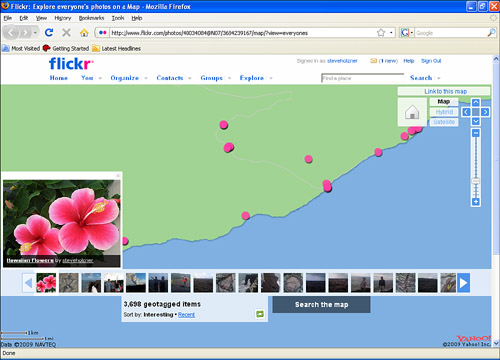
Task: Click the Stop loading X icon
Action: (66, 32)
